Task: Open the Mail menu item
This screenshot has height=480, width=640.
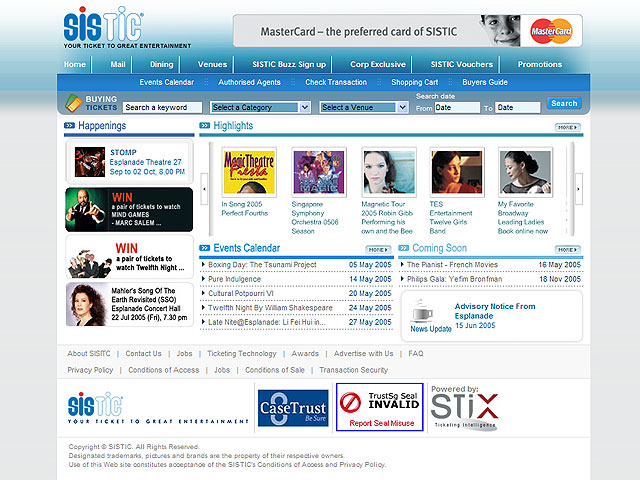Action: point(118,64)
